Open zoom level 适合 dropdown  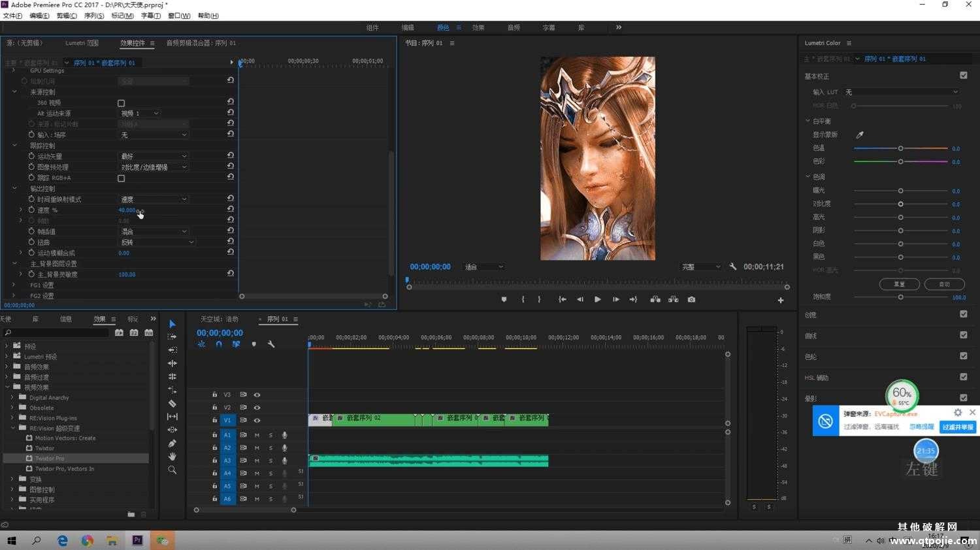coord(483,267)
